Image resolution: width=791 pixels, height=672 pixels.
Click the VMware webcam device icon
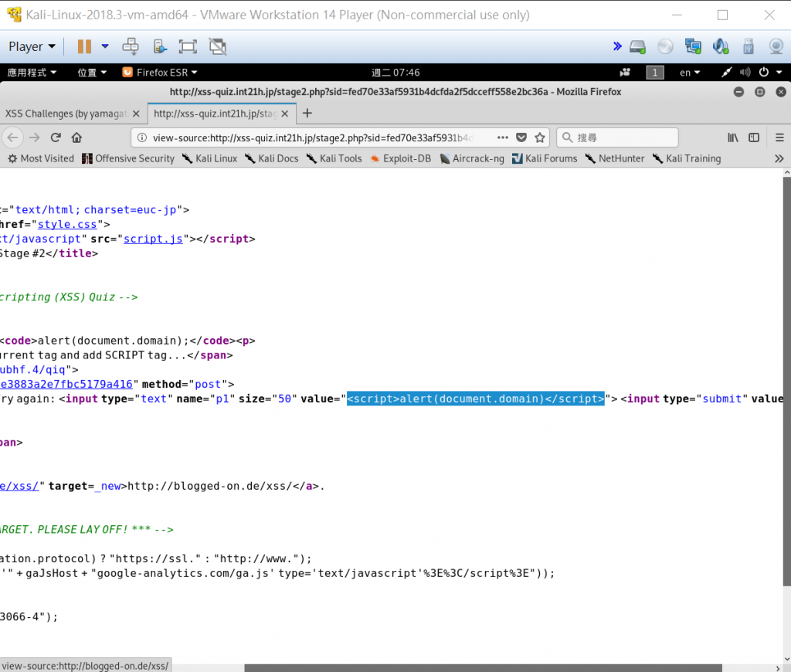coord(776,46)
